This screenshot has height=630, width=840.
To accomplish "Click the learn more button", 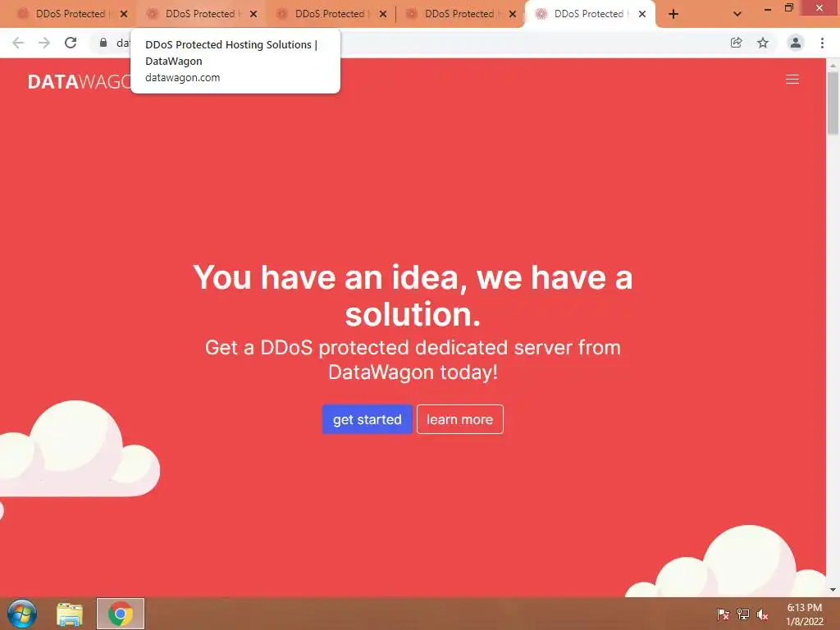I will (x=459, y=419).
